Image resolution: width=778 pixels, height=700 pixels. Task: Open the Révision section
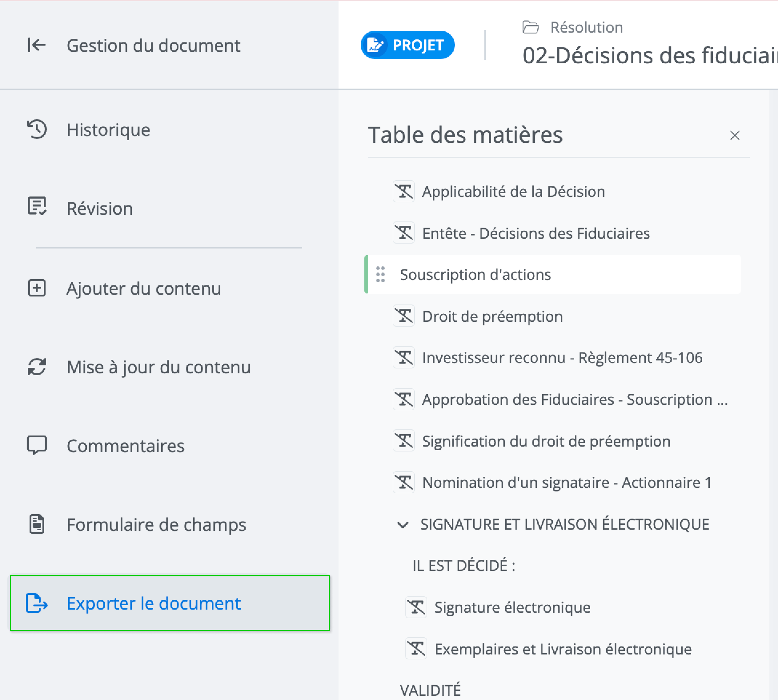click(x=99, y=208)
